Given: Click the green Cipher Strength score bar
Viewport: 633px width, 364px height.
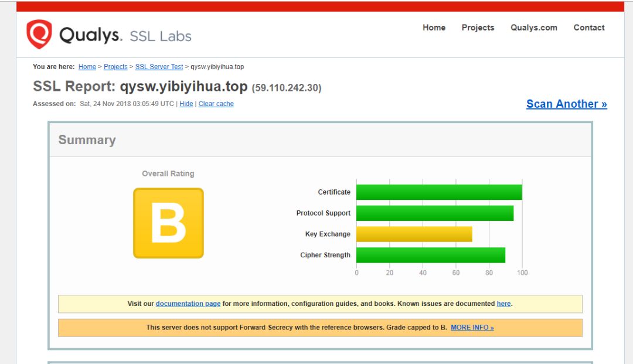Looking at the screenshot, I should pos(431,255).
